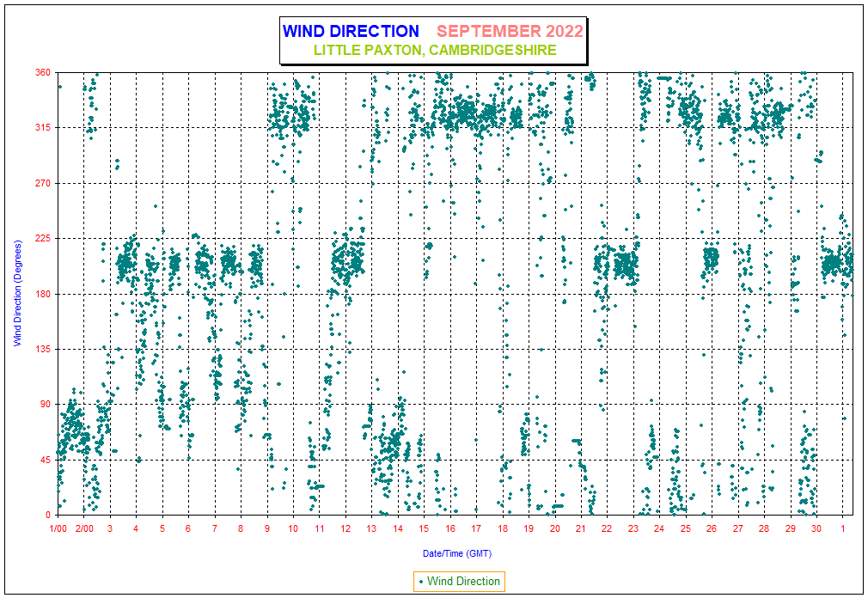This screenshot has width=868, height=598.
Task: Click x-axis date label 12
Action: pyautogui.click(x=345, y=529)
